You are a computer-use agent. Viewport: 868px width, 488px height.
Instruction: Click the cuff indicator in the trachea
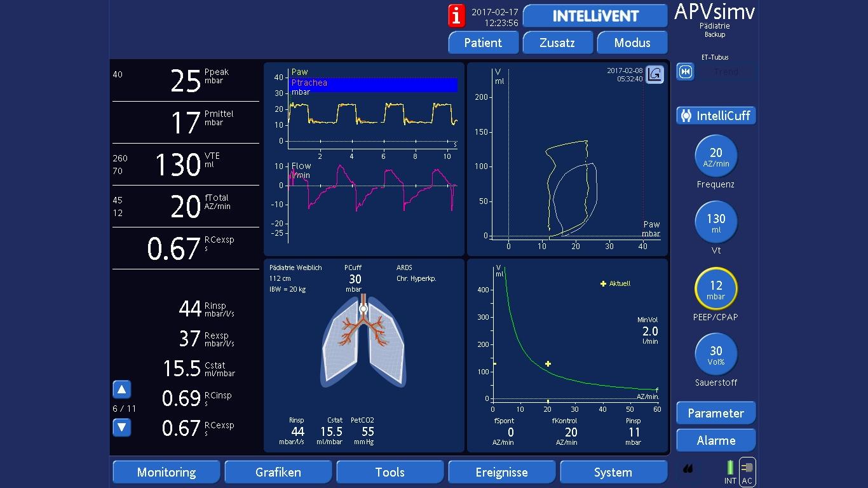(363, 309)
